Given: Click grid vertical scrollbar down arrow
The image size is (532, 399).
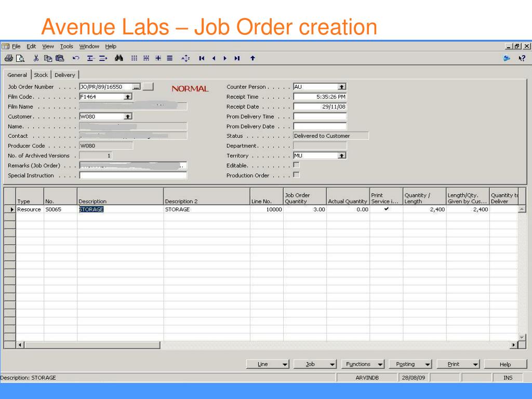Looking at the screenshot, I should pos(522,337).
